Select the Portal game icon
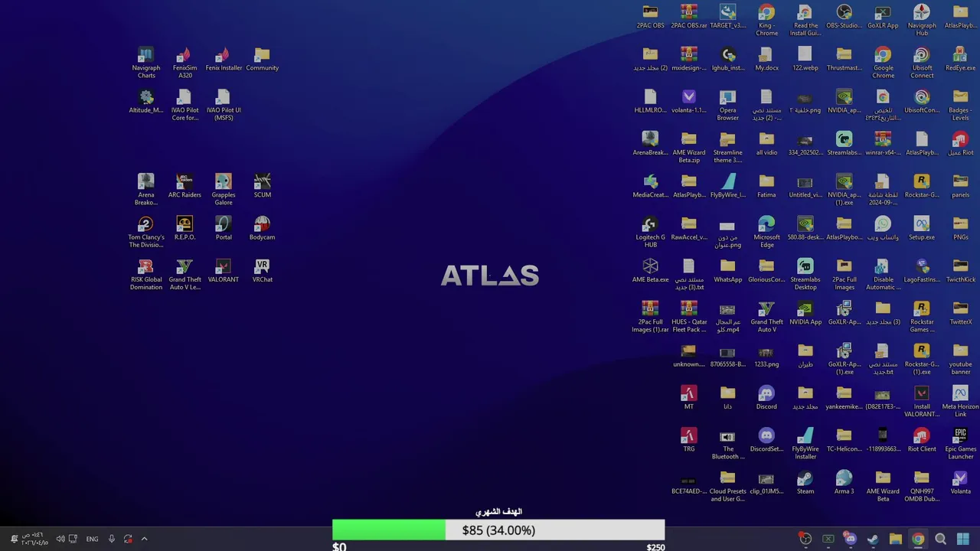Screen dimensions: 980x551 (x=224, y=228)
